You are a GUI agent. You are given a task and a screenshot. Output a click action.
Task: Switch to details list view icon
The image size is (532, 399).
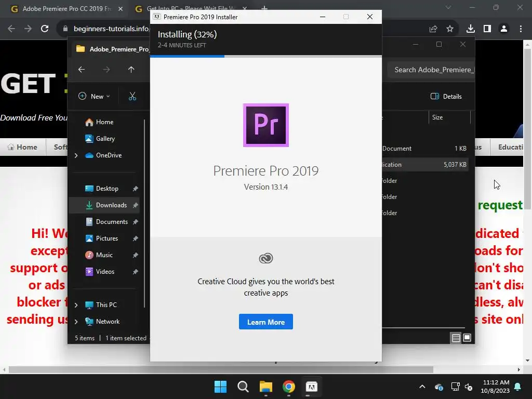[456, 338]
